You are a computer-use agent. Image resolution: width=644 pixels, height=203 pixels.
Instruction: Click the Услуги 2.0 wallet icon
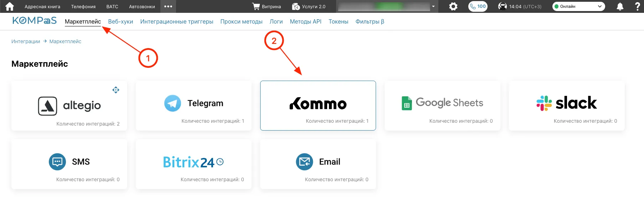click(x=296, y=6)
